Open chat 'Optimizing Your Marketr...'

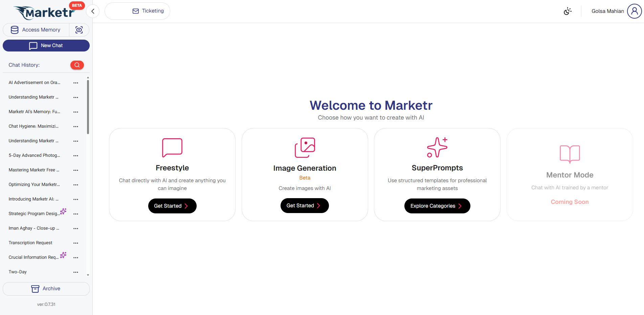[x=34, y=185]
